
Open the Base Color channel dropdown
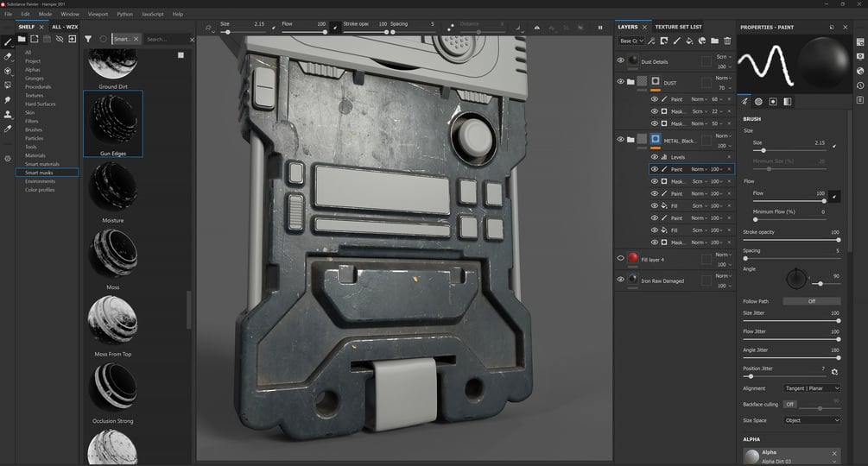[631, 41]
